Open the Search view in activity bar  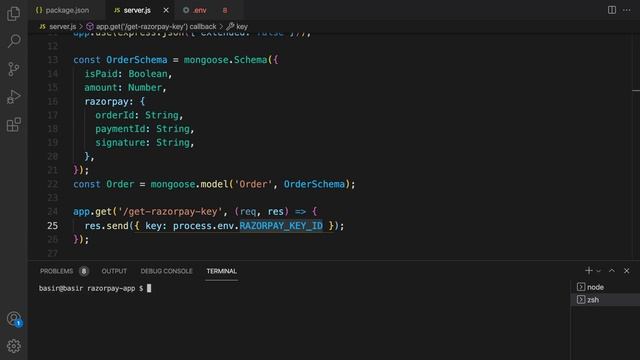coord(14,41)
